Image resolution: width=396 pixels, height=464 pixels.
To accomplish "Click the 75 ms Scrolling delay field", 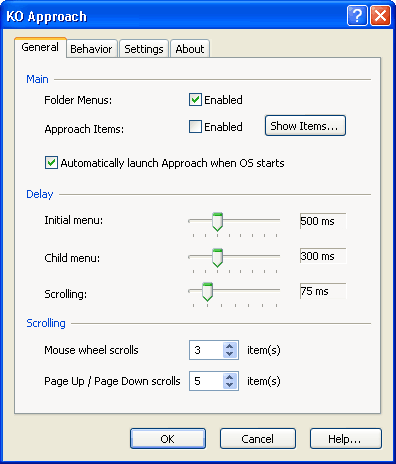I will coord(323,291).
